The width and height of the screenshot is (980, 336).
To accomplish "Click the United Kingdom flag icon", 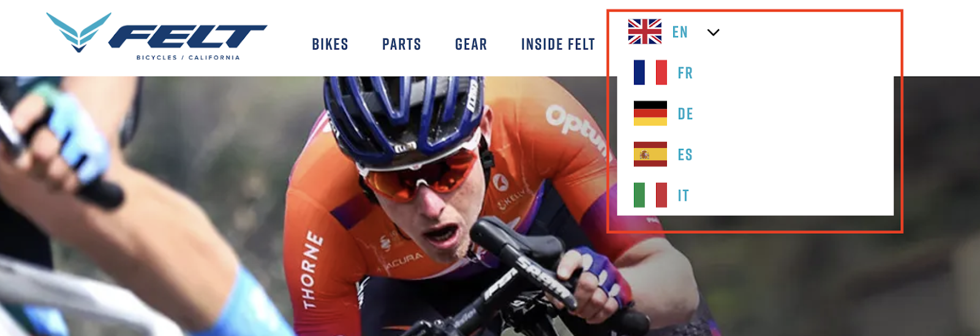I will 645,32.
